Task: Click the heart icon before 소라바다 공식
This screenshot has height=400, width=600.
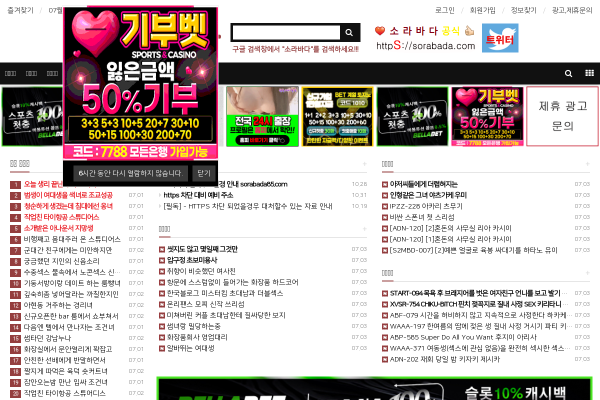Action: (x=380, y=30)
